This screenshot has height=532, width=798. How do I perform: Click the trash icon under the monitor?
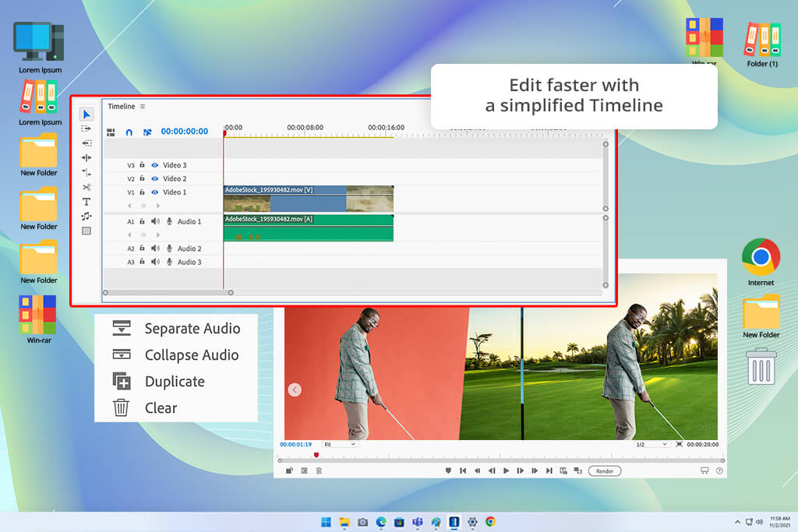pos(319,471)
